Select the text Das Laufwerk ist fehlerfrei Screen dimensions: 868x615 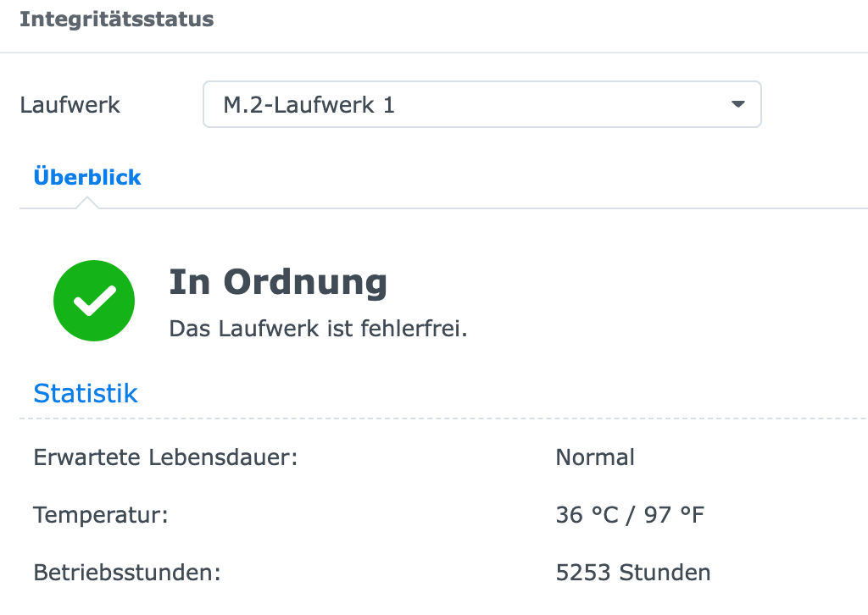[319, 329]
